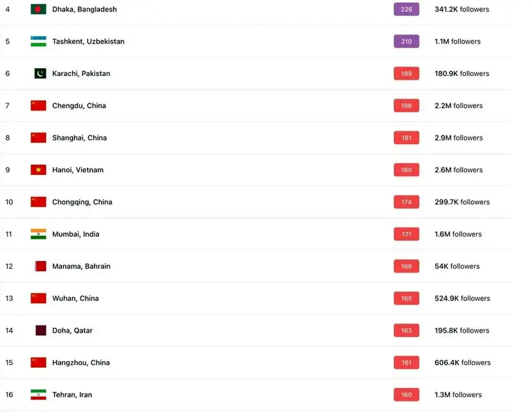Open the Dhaka, Bangladesh city link

[85, 9]
